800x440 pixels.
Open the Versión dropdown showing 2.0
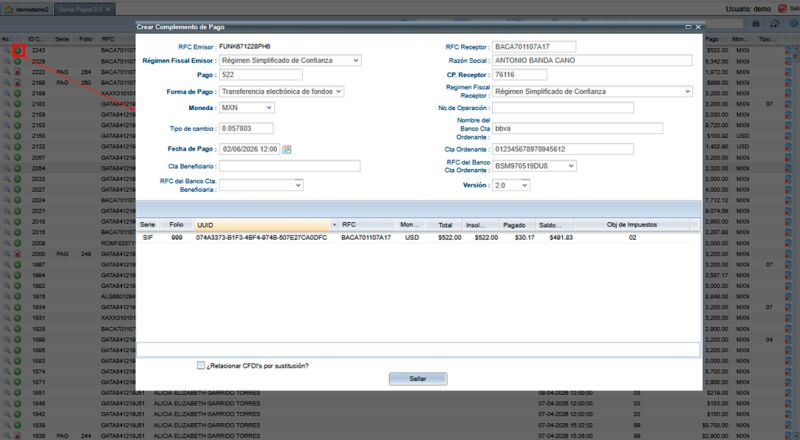coord(524,185)
